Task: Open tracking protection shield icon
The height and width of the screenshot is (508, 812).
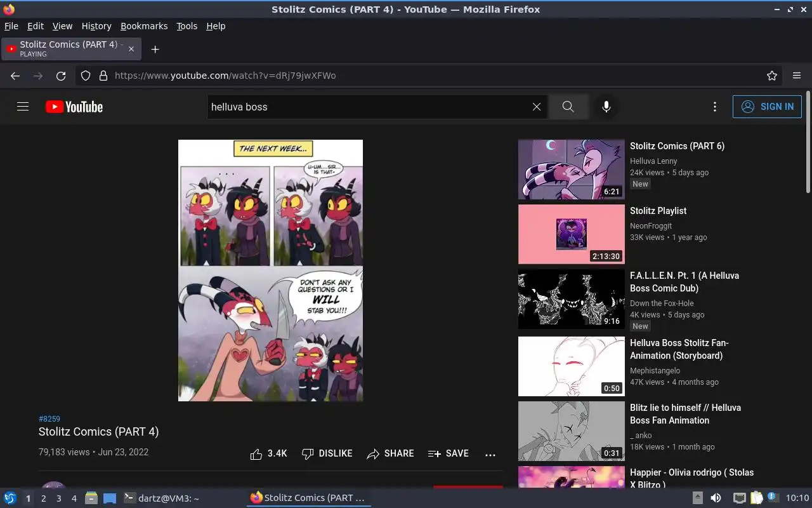Action: [86, 76]
